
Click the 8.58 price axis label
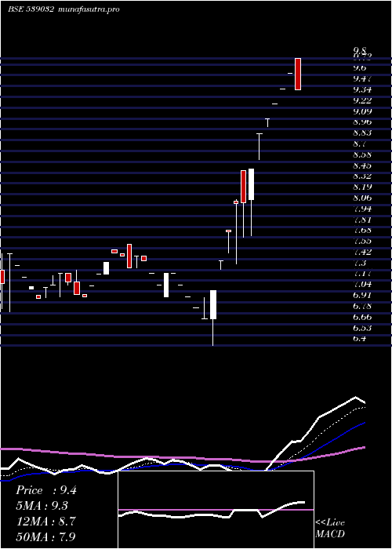tap(362, 155)
